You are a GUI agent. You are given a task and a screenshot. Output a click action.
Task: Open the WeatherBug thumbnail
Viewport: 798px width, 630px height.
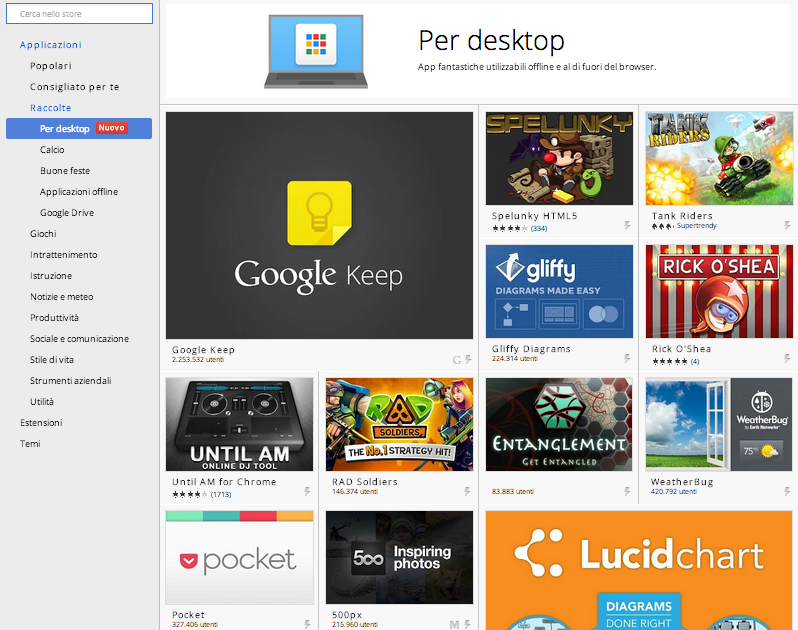(x=719, y=424)
